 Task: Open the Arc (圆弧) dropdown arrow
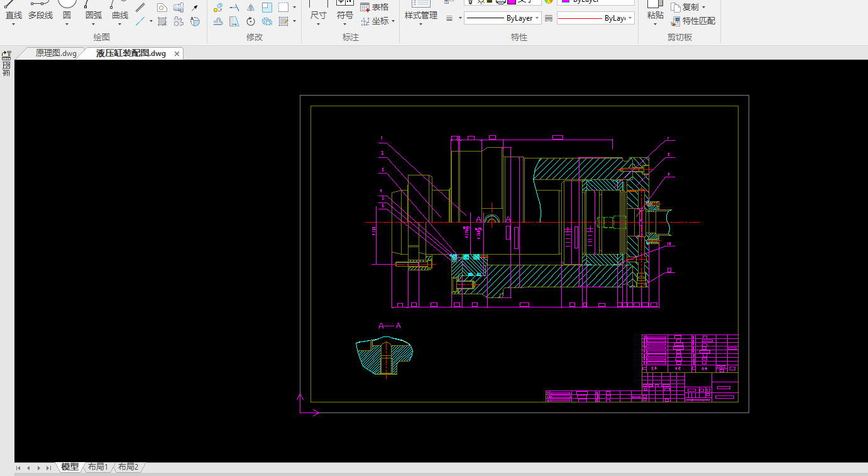[x=93, y=25]
